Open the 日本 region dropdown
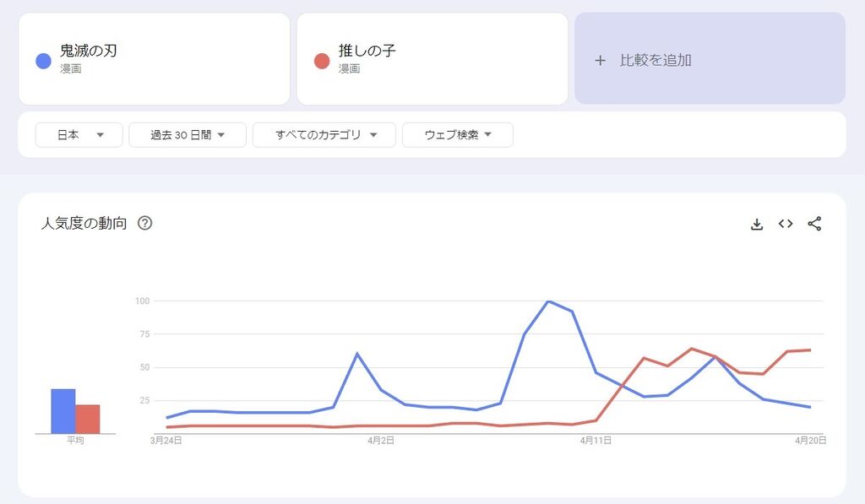 79,135
